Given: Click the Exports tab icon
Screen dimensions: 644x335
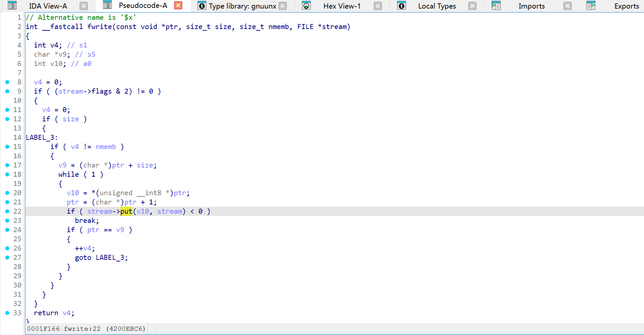Looking at the screenshot, I should pos(591,6).
